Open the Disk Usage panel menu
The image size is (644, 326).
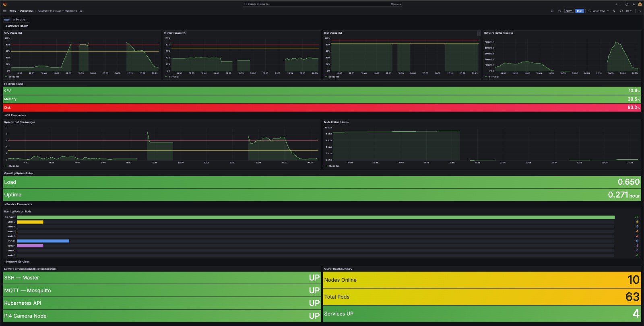coord(479,33)
